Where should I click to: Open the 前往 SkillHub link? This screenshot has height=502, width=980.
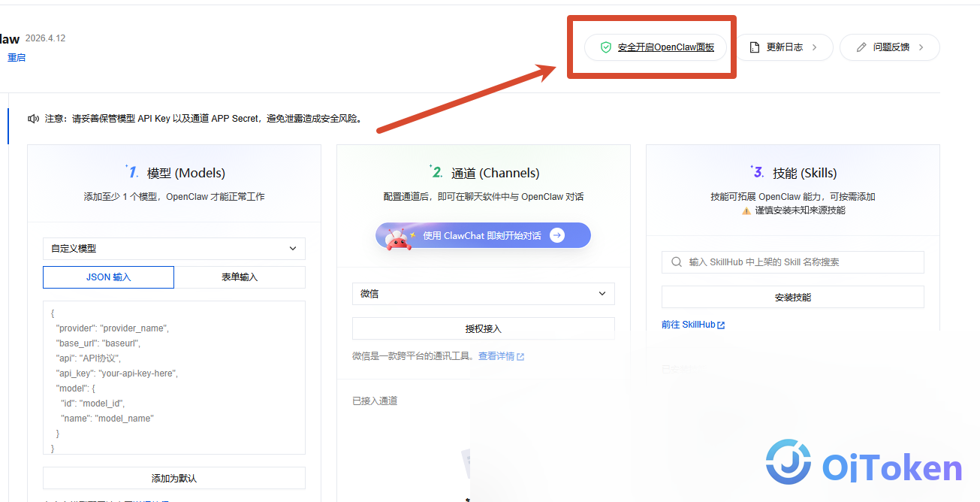(689, 325)
